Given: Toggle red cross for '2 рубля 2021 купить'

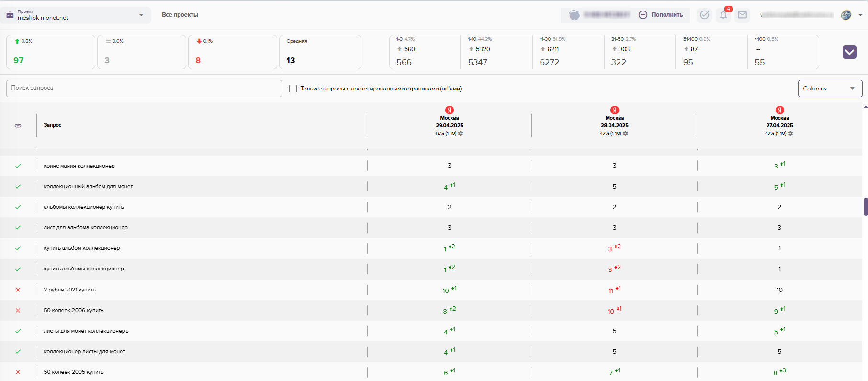Looking at the screenshot, I should pos(18,290).
